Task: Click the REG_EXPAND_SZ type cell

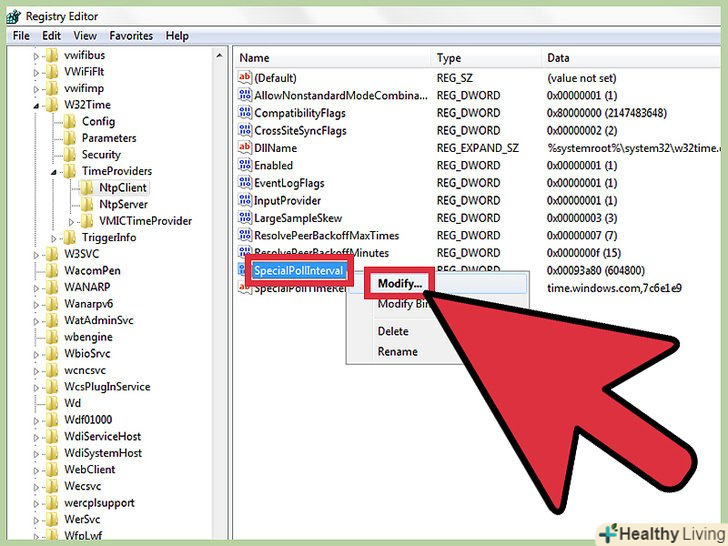Action: point(478,148)
